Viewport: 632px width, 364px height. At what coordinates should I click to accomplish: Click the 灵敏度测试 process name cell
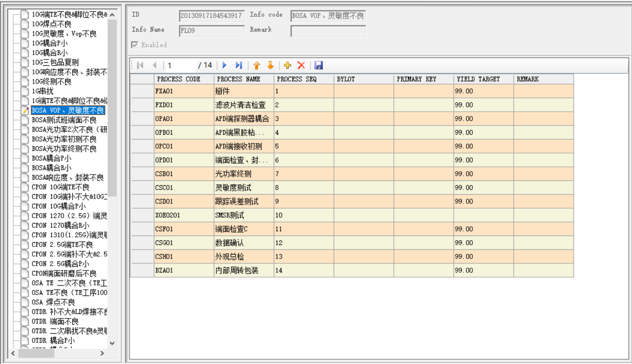[244, 188]
